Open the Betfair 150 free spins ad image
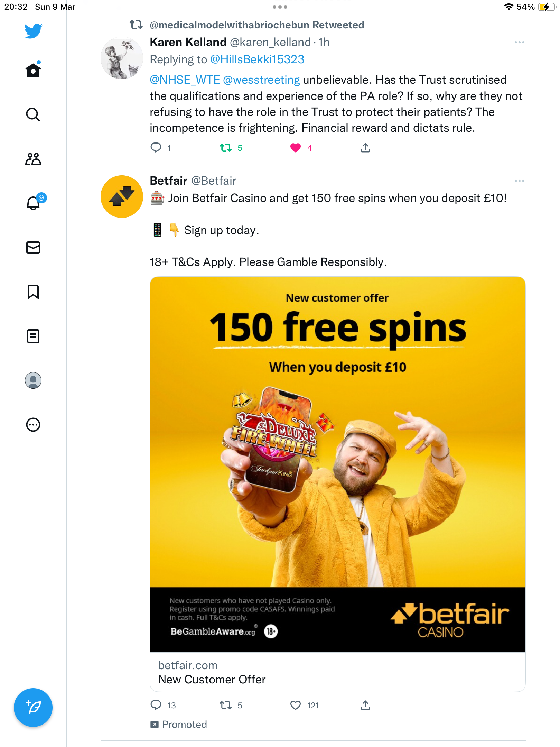This screenshot has height=747, width=560. [338, 464]
